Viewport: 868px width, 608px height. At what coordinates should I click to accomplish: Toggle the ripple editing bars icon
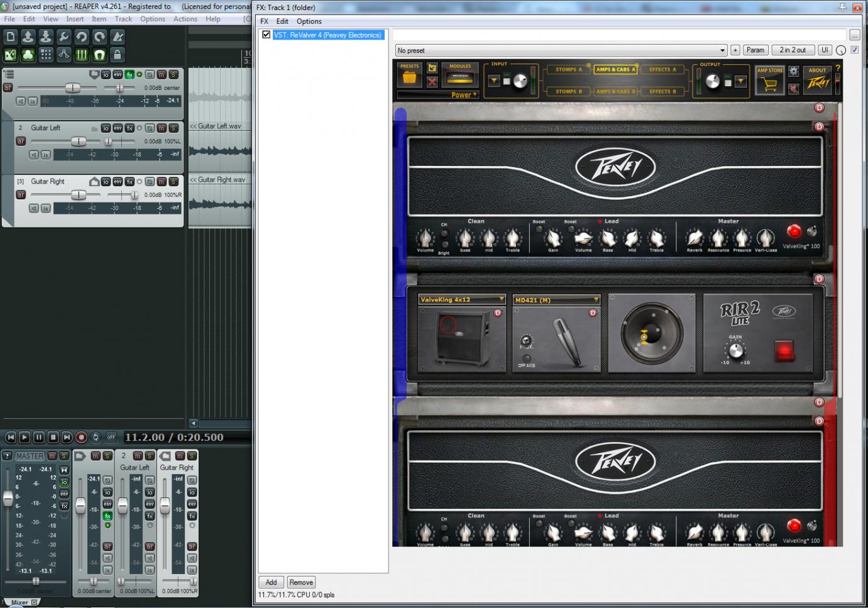tap(82, 55)
